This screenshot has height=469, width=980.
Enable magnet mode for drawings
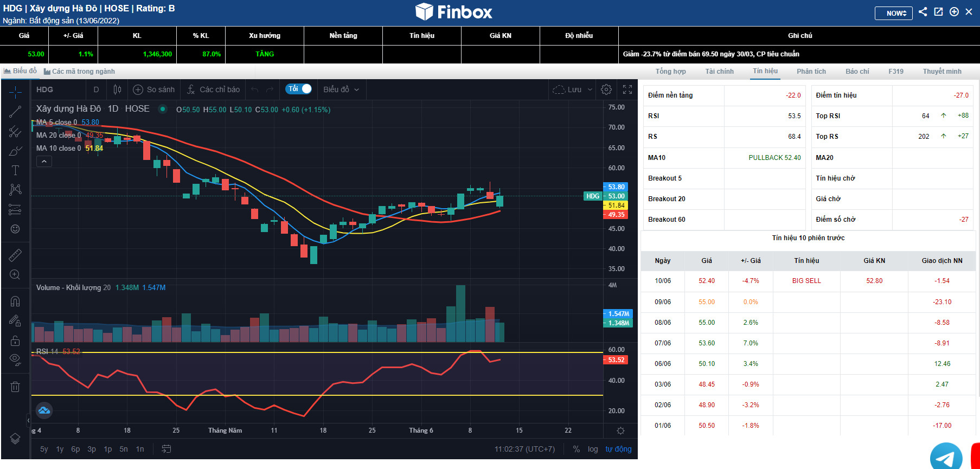tap(15, 301)
